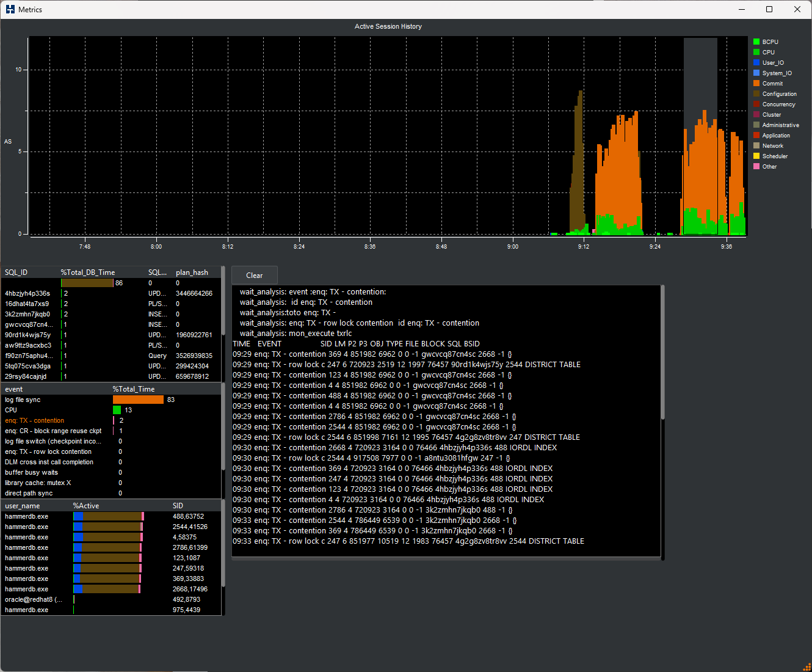Click the SQL list vertical scrollbar
Image resolution: width=812 pixels, height=672 pixels.
tap(223, 301)
